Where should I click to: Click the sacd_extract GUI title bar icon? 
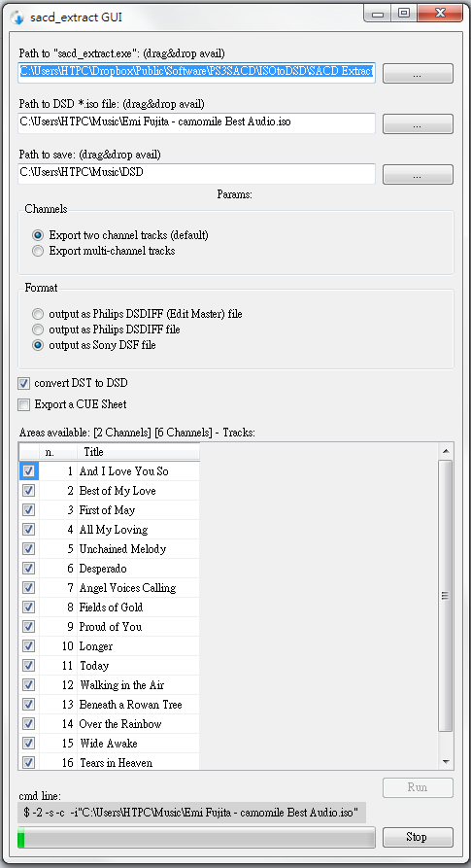pos(17,17)
